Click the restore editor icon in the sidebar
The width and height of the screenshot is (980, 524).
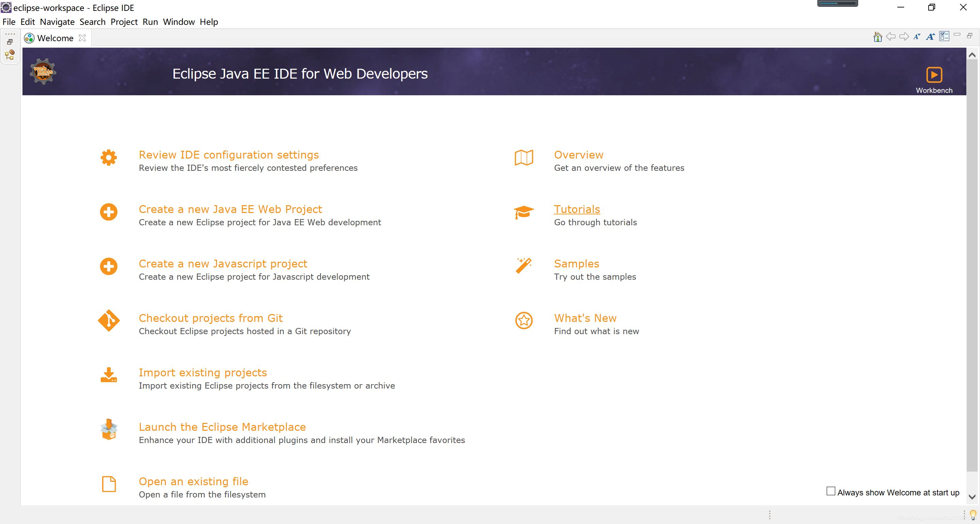tap(10, 42)
